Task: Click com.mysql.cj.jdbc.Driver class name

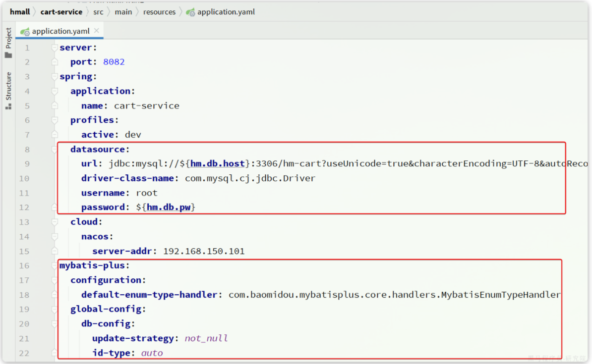Action: click(x=250, y=178)
